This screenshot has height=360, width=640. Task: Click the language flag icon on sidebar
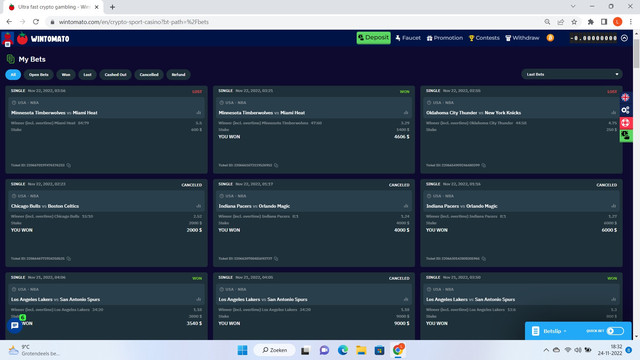pos(625,97)
